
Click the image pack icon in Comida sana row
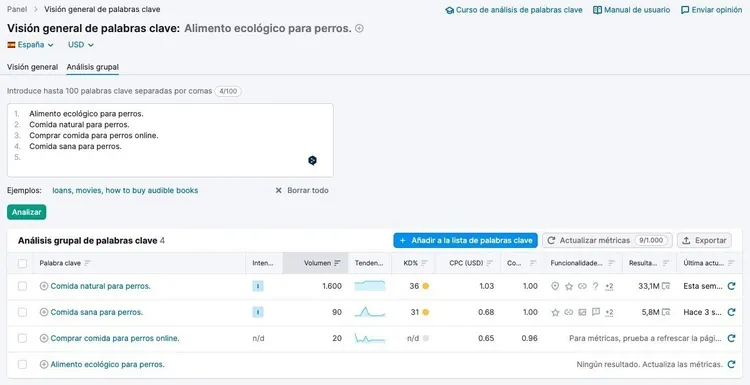point(582,312)
